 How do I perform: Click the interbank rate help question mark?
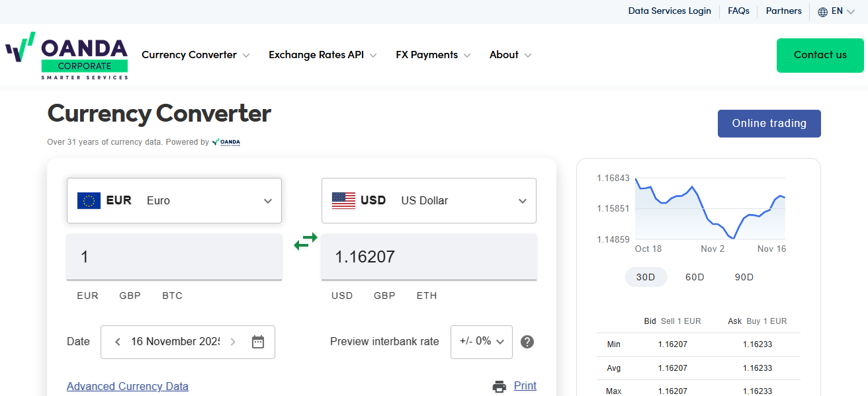pyautogui.click(x=527, y=342)
